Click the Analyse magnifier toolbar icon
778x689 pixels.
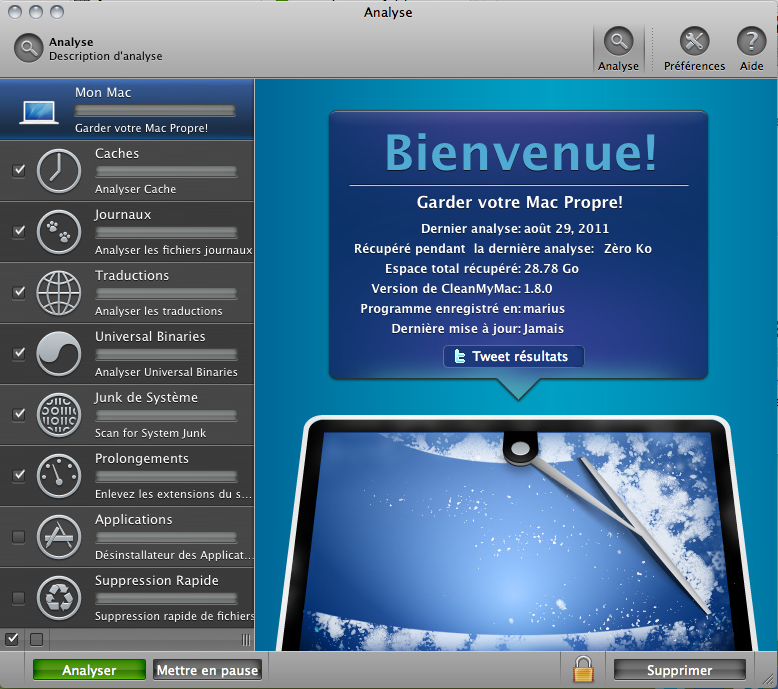pos(618,41)
